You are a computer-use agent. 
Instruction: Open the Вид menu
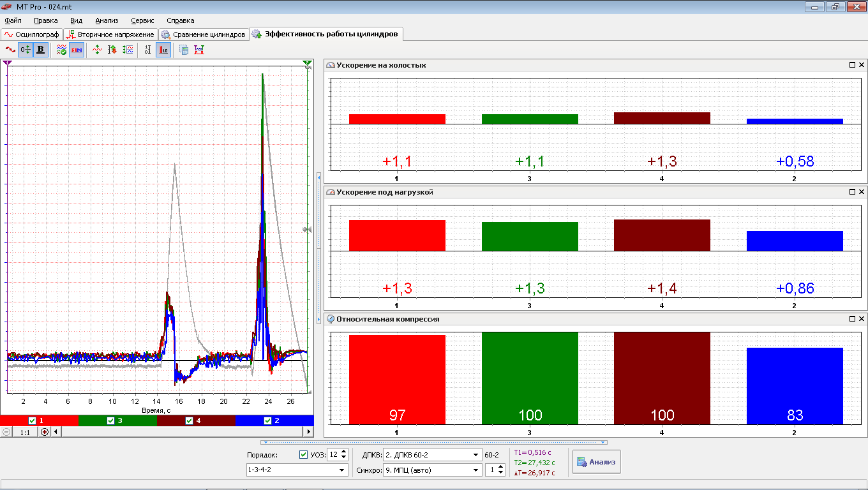coord(76,20)
